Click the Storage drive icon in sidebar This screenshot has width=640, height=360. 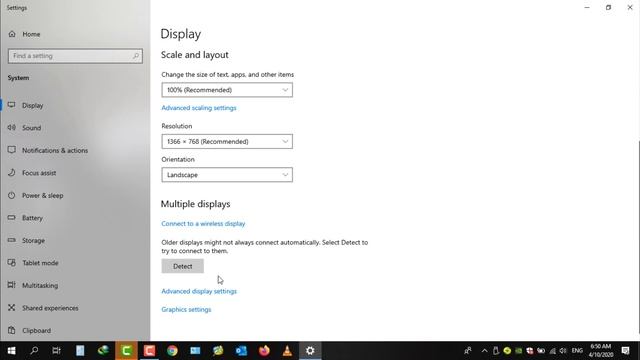[x=11, y=240]
